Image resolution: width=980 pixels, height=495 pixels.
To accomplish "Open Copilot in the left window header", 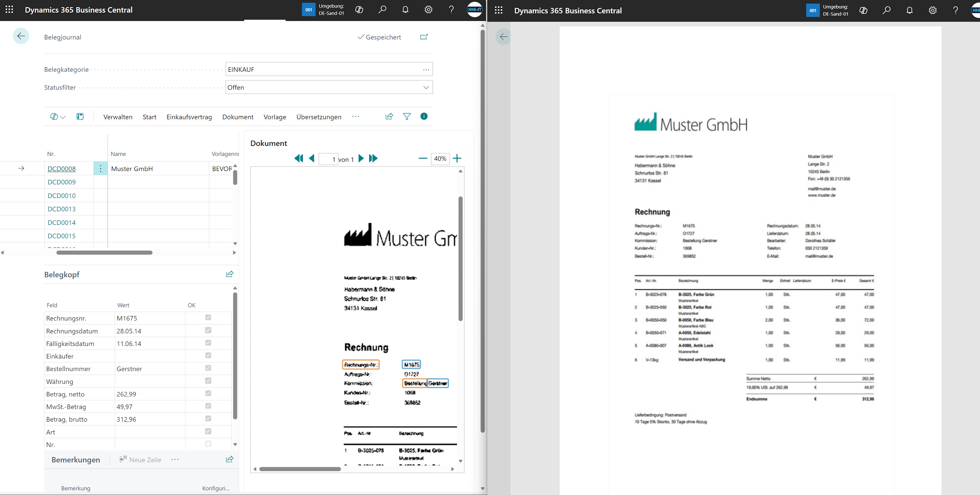I will (x=359, y=10).
